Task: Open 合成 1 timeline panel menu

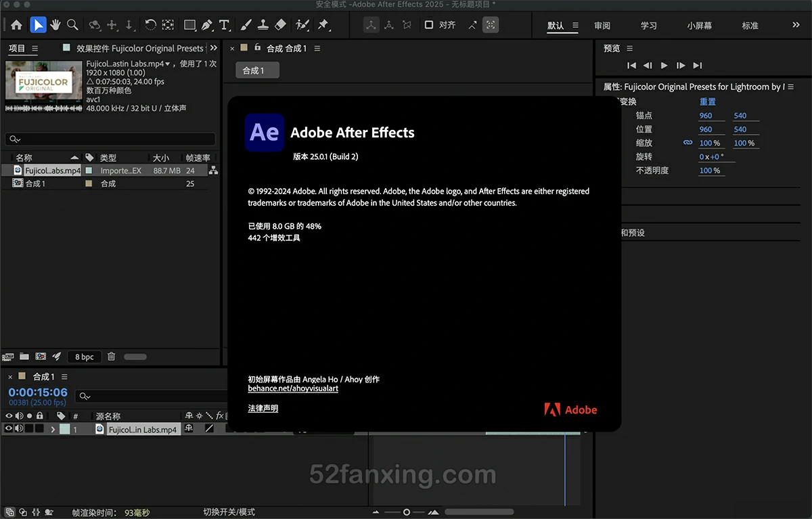Action: coord(64,377)
